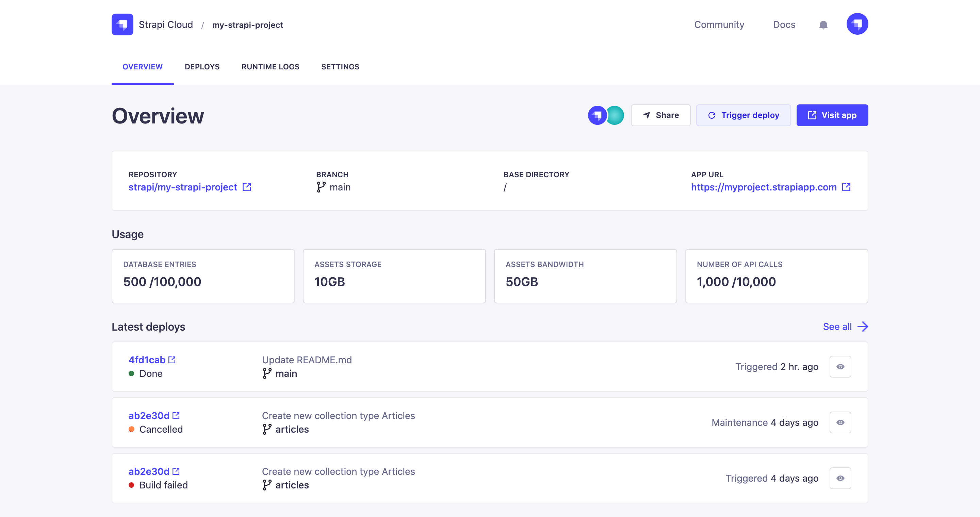This screenshot has width=980, height=517.
Task: Click the bell notification icon
Action: point(823,24)
